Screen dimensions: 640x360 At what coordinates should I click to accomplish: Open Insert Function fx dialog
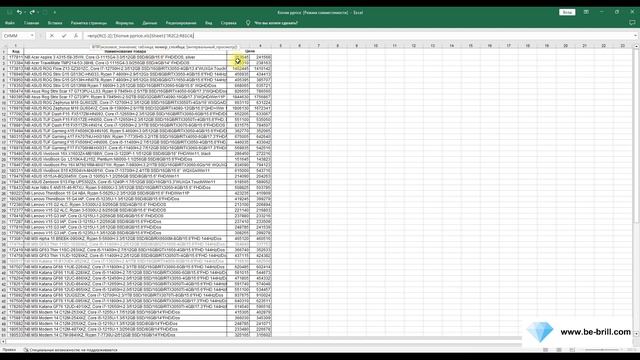(x=76, y=36)
